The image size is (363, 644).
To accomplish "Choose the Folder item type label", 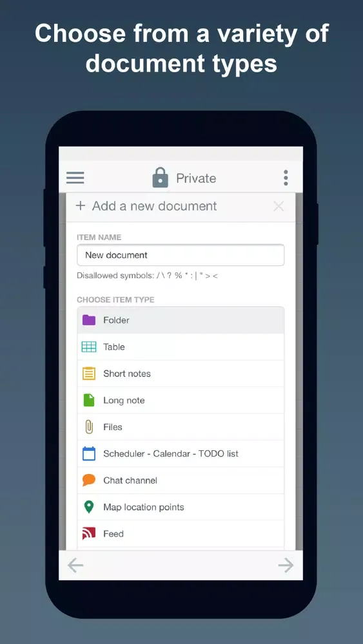I will (116, 320).
